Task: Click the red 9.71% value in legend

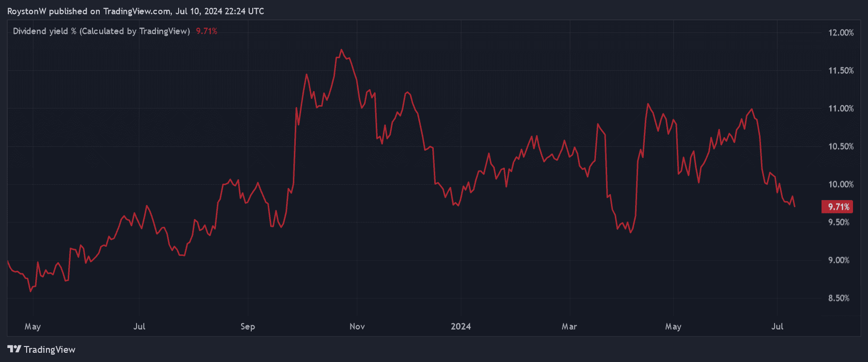Action: pos(206,31)
